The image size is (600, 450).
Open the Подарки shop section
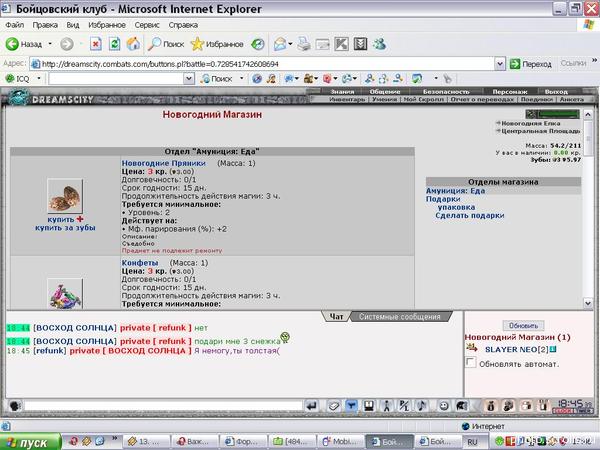coord(443,199)
